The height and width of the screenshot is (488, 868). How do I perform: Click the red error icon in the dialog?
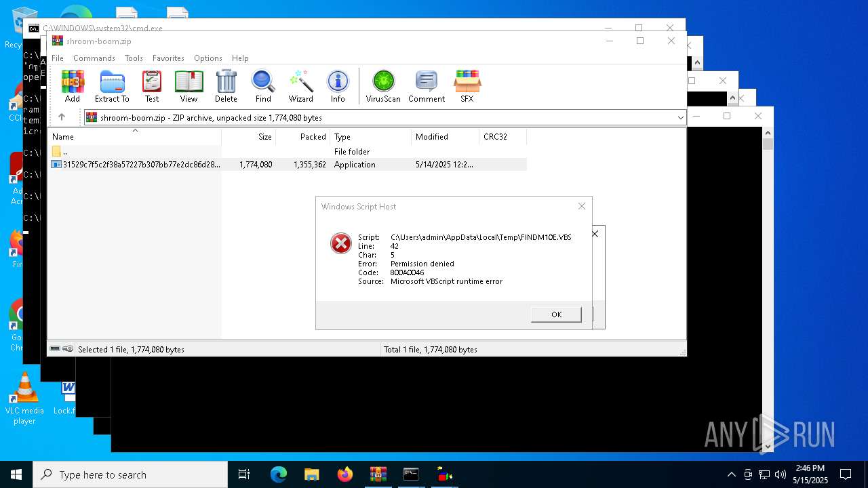(340, 243)
